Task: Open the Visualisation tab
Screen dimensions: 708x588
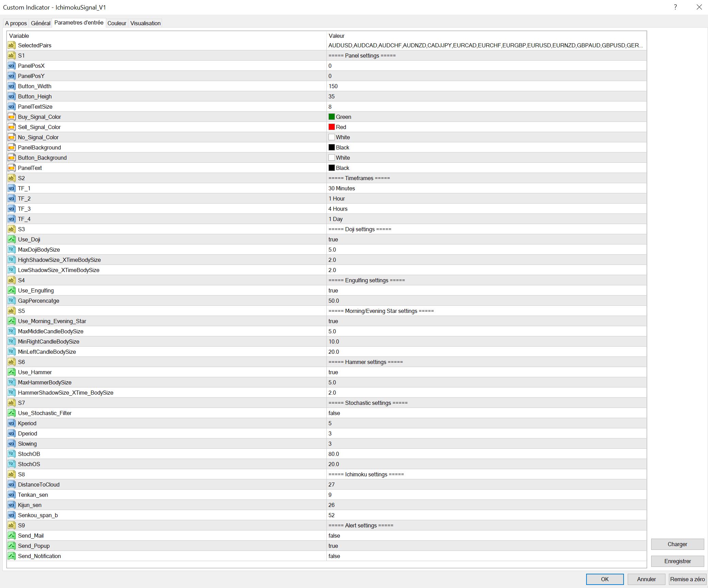Action: 145,23
